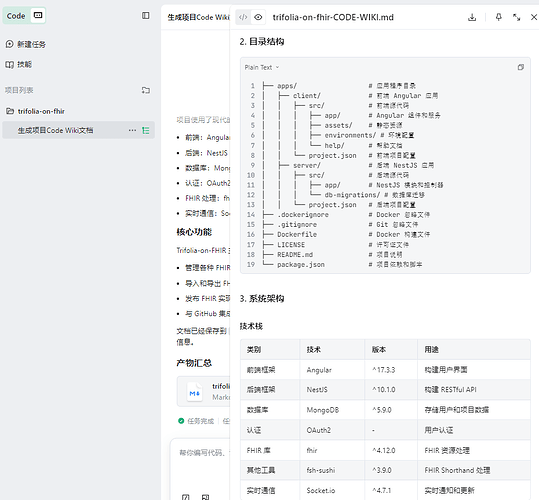Select the Code mode tab
Image resolution: width=539 pixels, height=500 pixels.
point(16,16)
